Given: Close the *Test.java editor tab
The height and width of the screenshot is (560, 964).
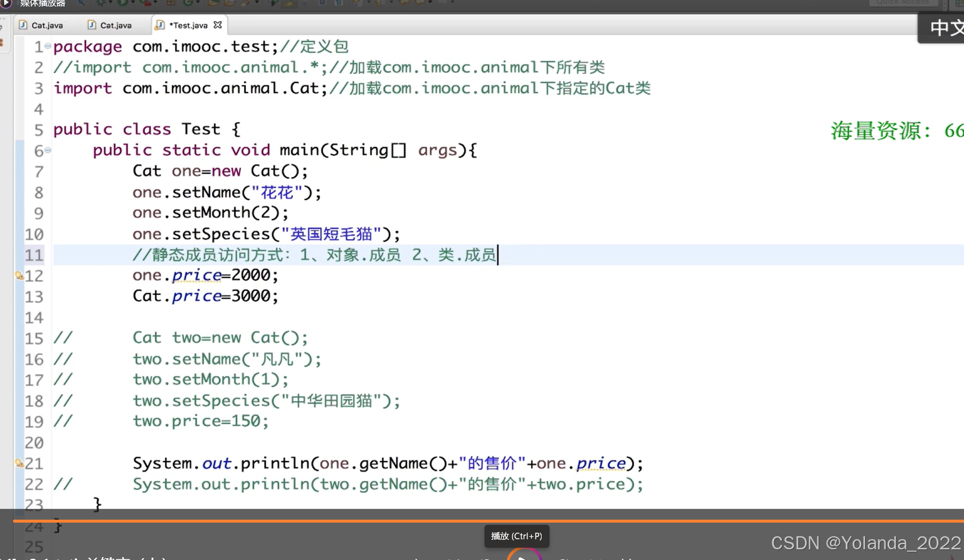Looking at the screenshot, I should click(x=218, y=25).
